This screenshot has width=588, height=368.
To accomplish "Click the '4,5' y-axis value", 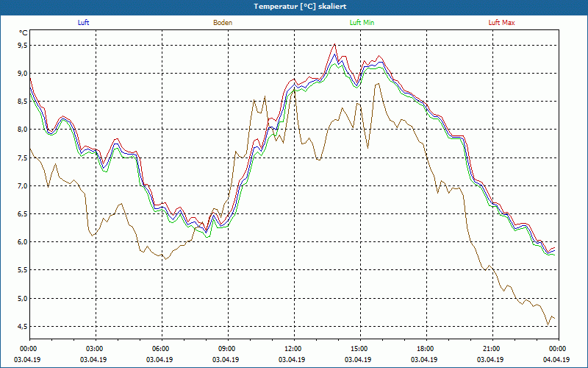I will pos(23,327).
